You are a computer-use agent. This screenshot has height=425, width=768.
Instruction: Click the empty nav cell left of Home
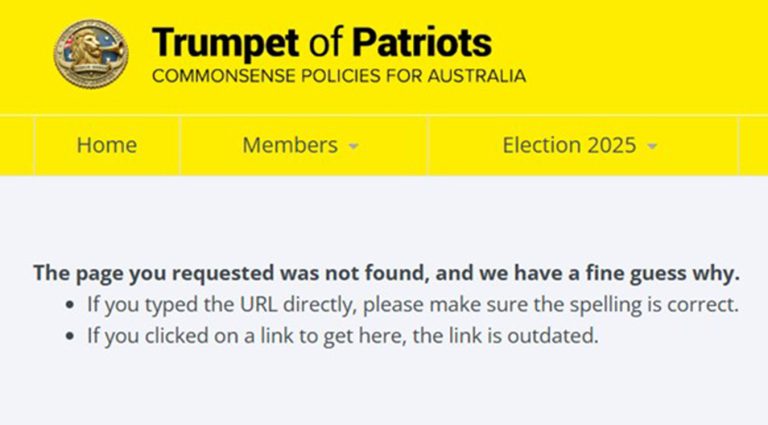[x=17, y=145]
